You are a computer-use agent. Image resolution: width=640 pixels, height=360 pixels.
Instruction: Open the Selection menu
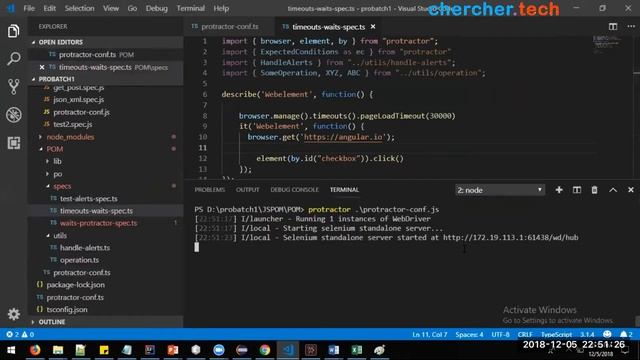(79, 8)
